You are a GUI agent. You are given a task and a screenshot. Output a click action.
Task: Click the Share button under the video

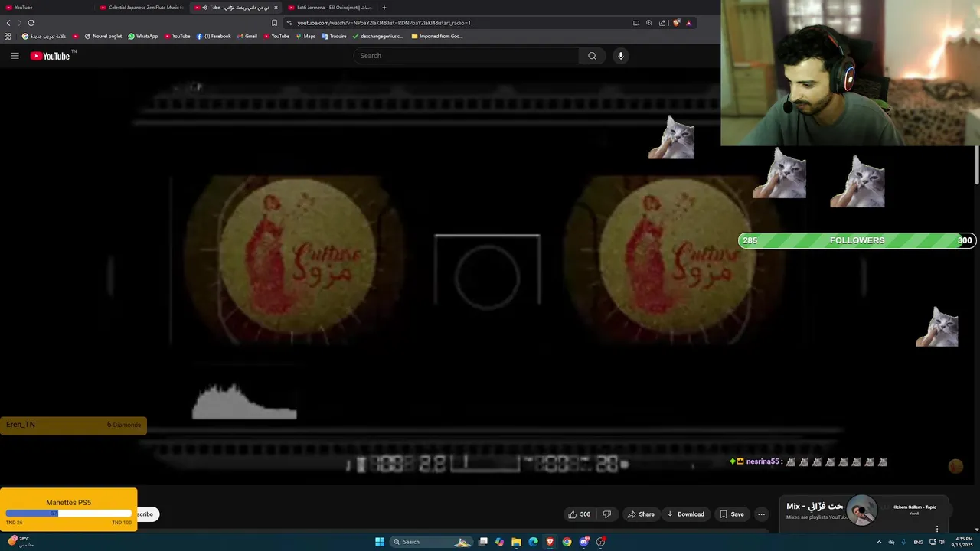tap(641, 514)
